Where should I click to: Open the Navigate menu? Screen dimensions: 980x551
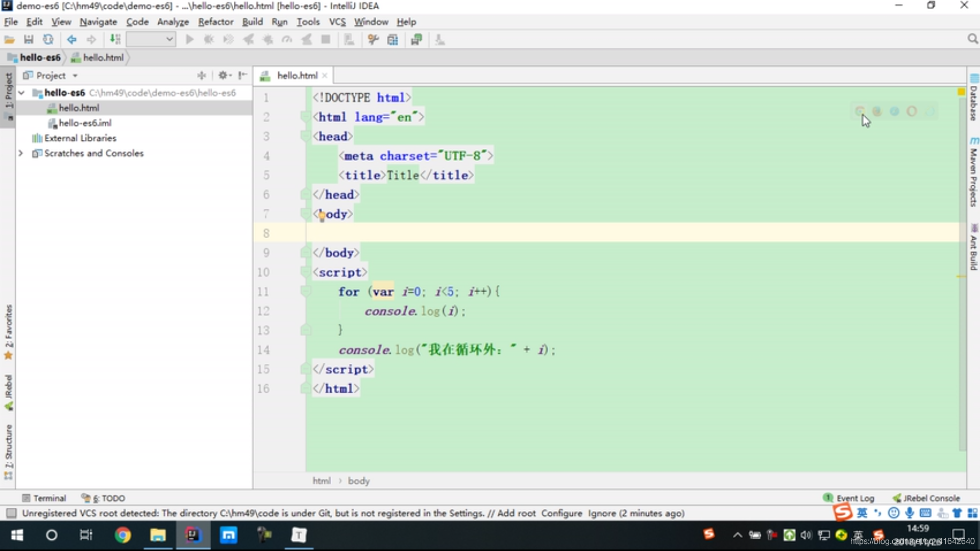(x=98, y=22)
